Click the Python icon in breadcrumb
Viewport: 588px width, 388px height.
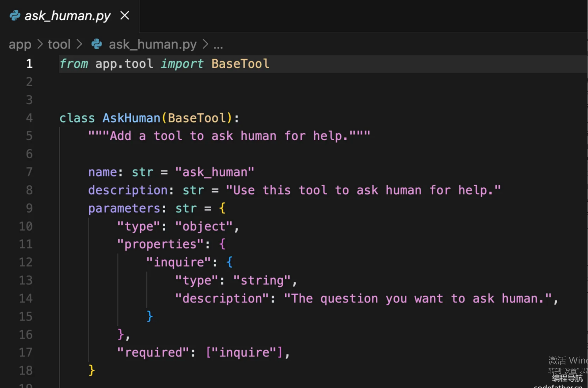pos(97,44)
